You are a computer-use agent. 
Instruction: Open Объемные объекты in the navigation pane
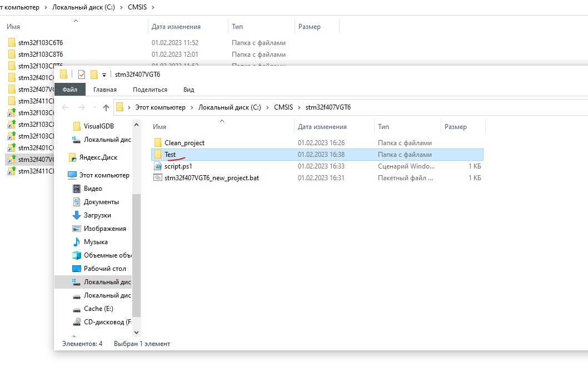pos(108,255)
